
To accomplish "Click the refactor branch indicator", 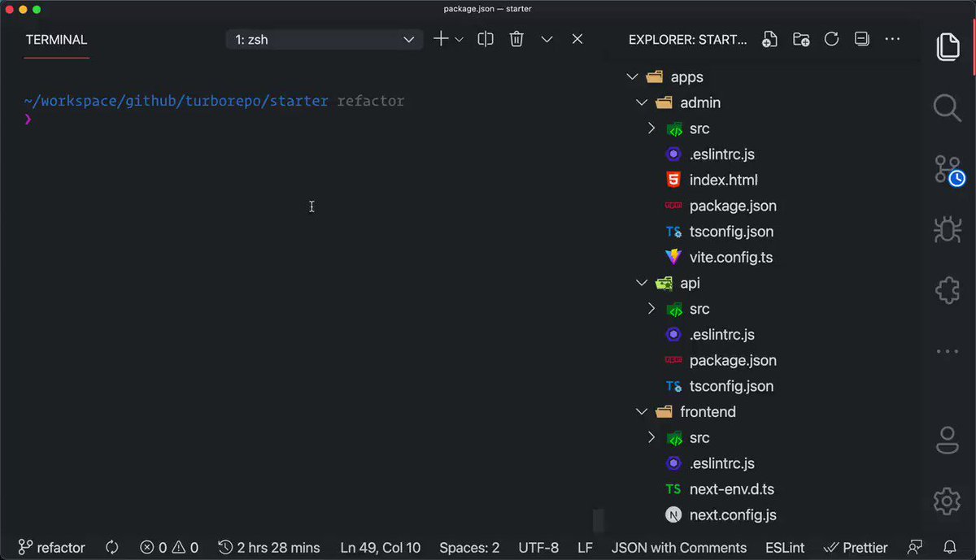I will click(x=50, y=547).
